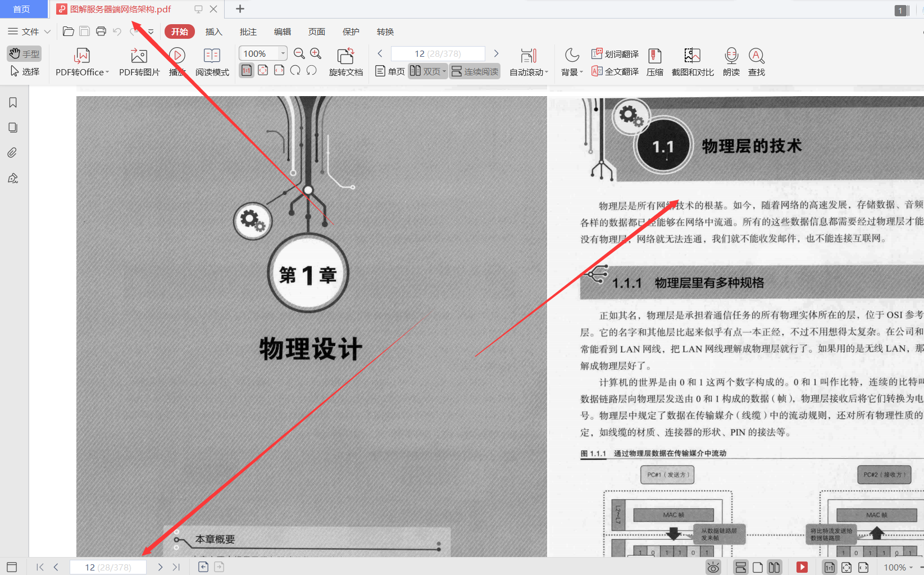The height and width of the screenshot is (575, 924).
Task: Go to the next page in the status bar
Action: tap(160, 567)
